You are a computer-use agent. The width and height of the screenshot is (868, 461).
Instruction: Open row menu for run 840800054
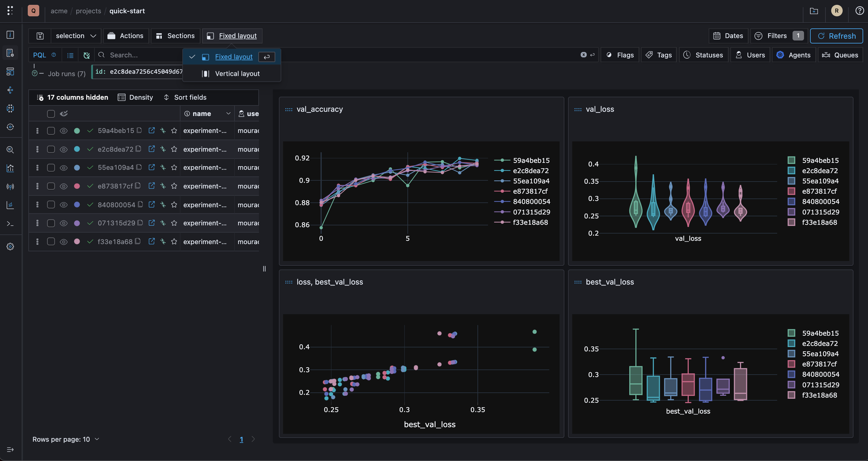point(37,205)
